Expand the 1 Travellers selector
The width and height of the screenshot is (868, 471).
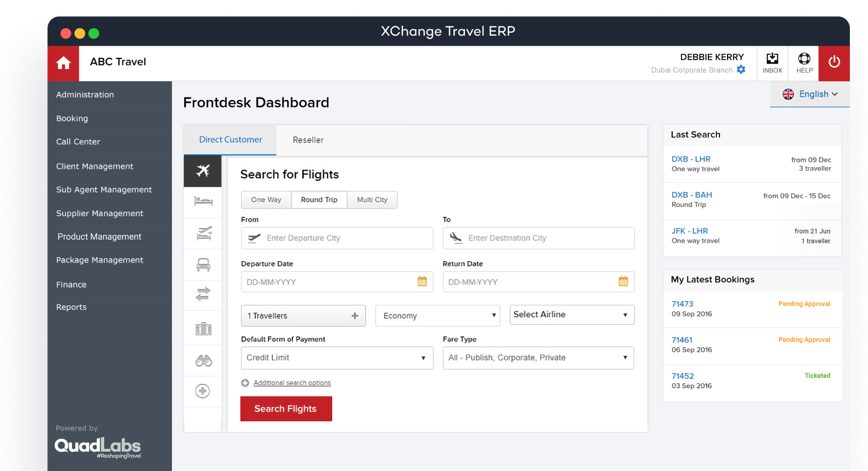coord(303,316)
